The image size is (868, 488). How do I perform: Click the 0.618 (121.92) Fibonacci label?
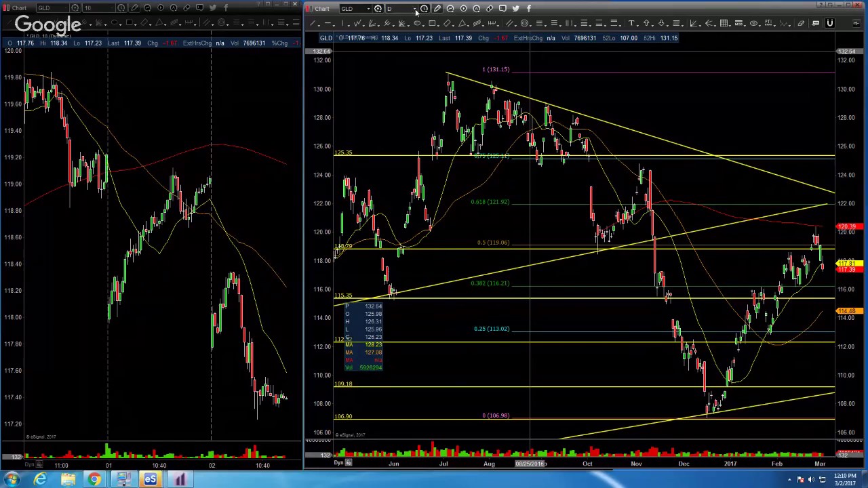coord(490,202)
